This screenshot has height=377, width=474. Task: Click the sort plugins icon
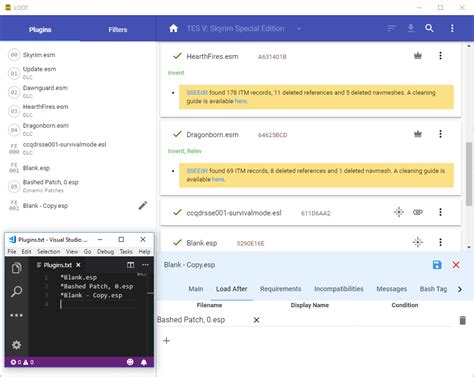point(392,28)
